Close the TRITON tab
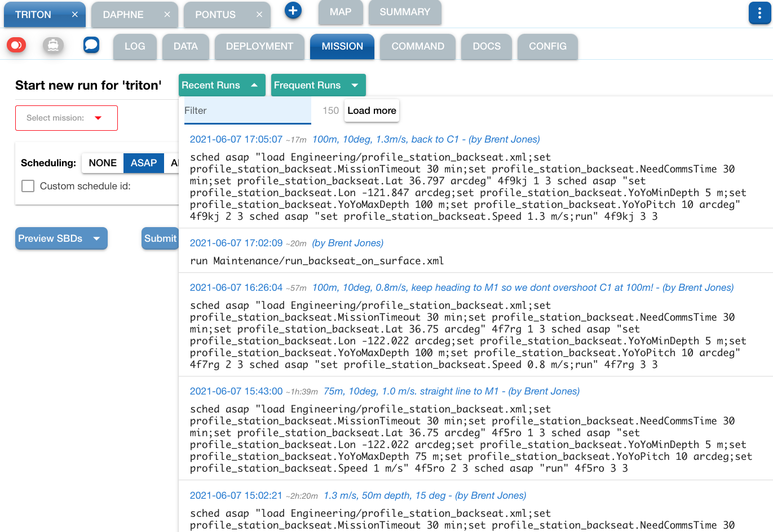This screenshot has height=532, width=773. [x=74, y=15]
